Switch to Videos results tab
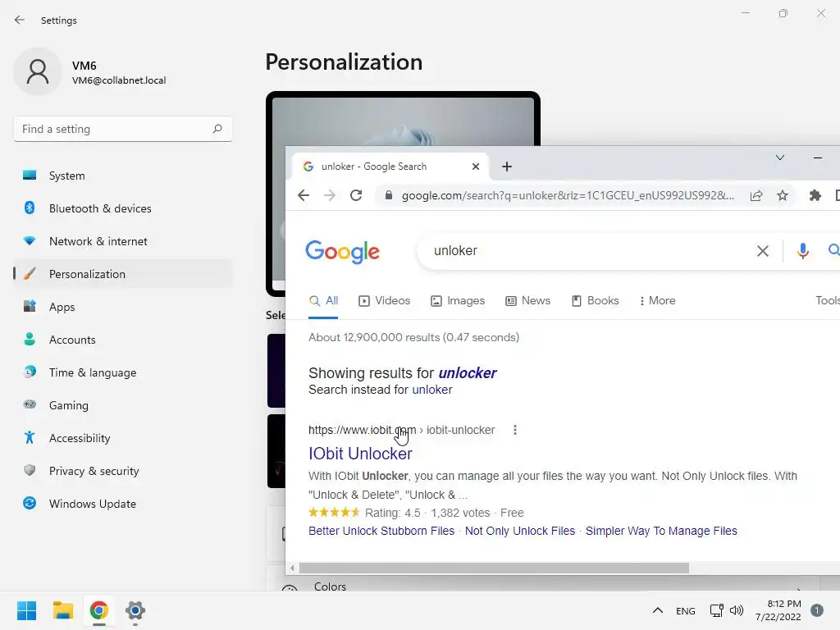840x630 pixels. 384,300
